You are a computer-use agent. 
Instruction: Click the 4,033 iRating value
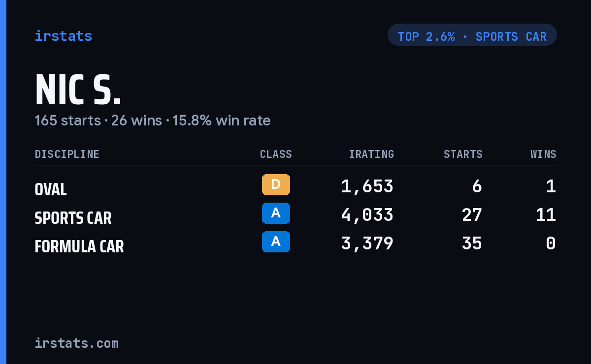[367, 215]
